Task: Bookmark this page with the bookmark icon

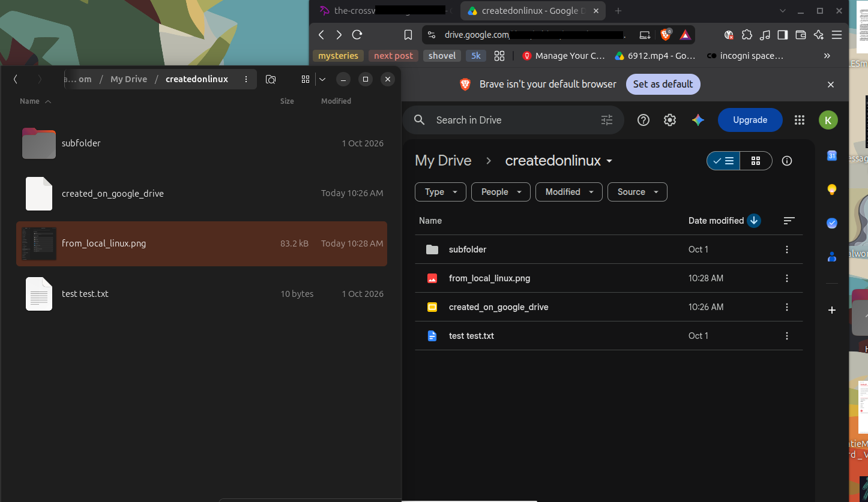Action: pos(408,35)
